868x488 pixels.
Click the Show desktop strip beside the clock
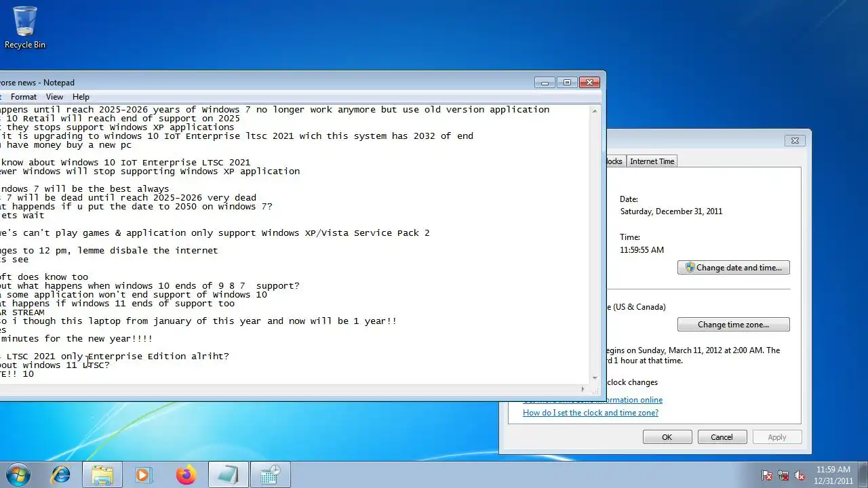tap(863, 474)
